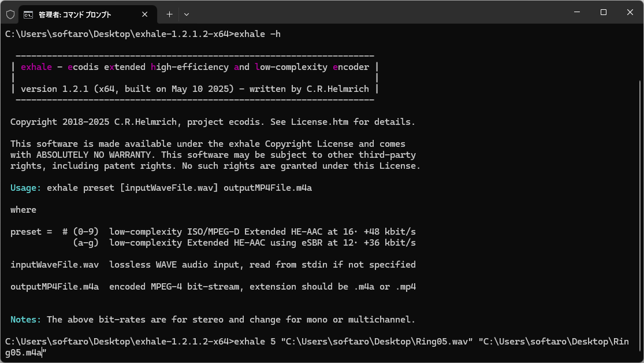Expand the new tab profile dropdown chevron

point(187,14)
